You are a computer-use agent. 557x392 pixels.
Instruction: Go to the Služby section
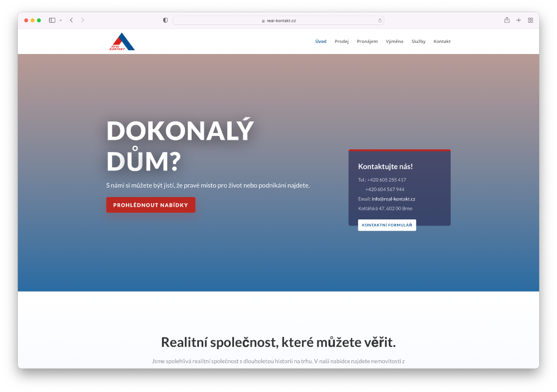coord(418,41)
